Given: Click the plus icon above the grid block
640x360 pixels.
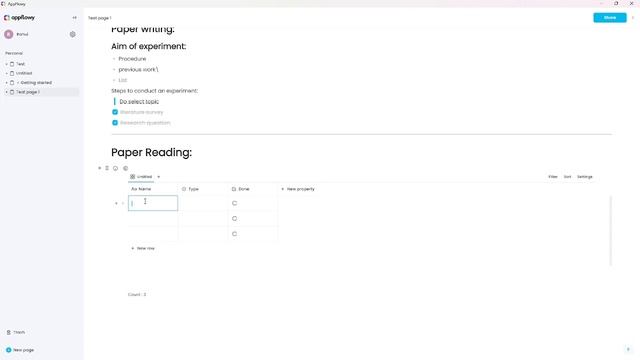Looking at the screenshot, I should 99,168.
